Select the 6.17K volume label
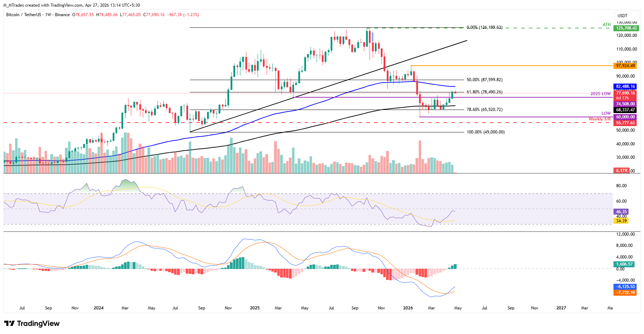 (622, 171)
